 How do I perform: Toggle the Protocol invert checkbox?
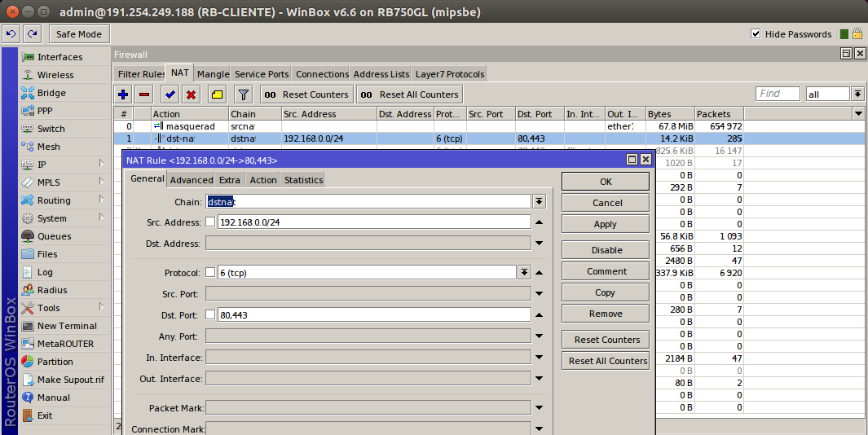(210, 272)
